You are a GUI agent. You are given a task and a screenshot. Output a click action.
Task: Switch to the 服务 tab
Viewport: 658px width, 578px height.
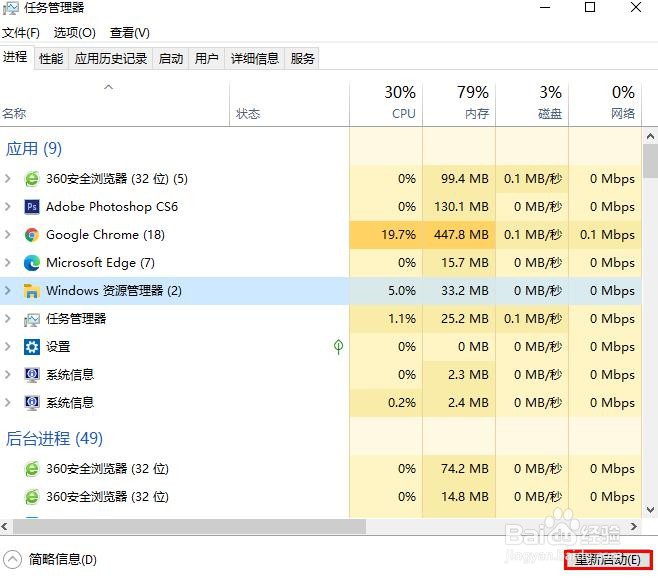click(x=302, y=58)
